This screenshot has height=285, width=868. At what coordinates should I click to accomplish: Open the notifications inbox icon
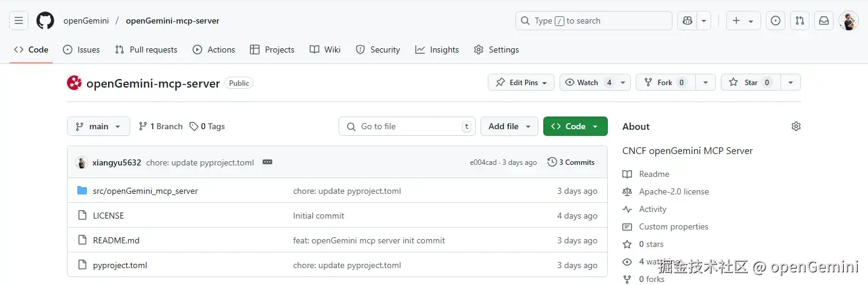(824, 21)
